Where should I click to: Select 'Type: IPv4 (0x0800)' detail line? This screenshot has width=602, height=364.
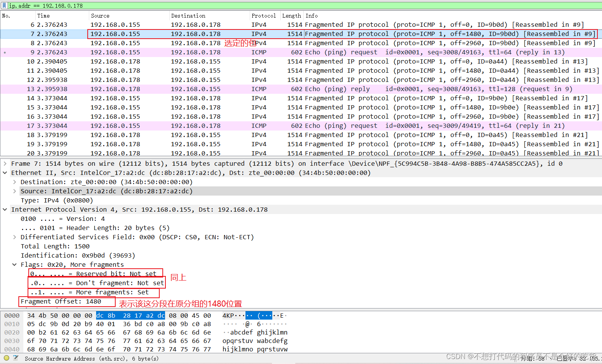point(57,200)
